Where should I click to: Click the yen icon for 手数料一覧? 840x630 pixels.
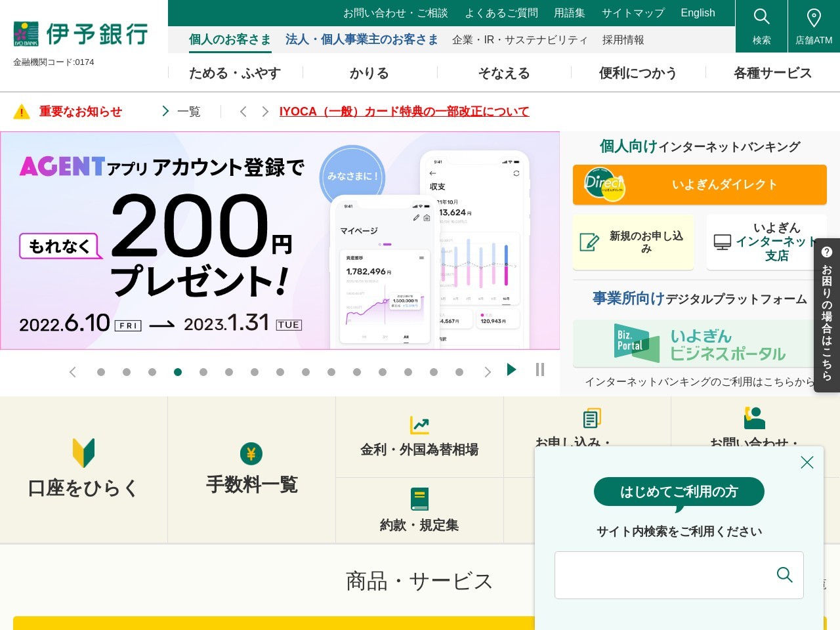[251, 453]
